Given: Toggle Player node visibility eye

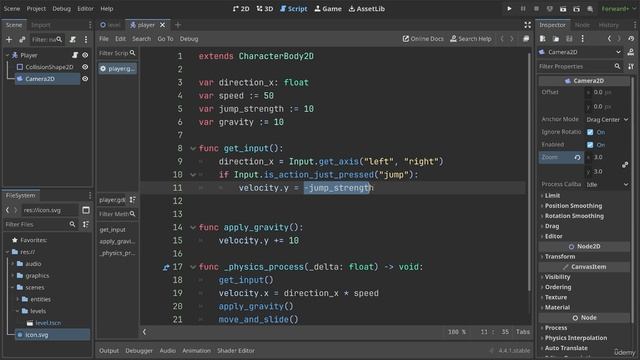Looking at the screenshot, I should point(85,55).
